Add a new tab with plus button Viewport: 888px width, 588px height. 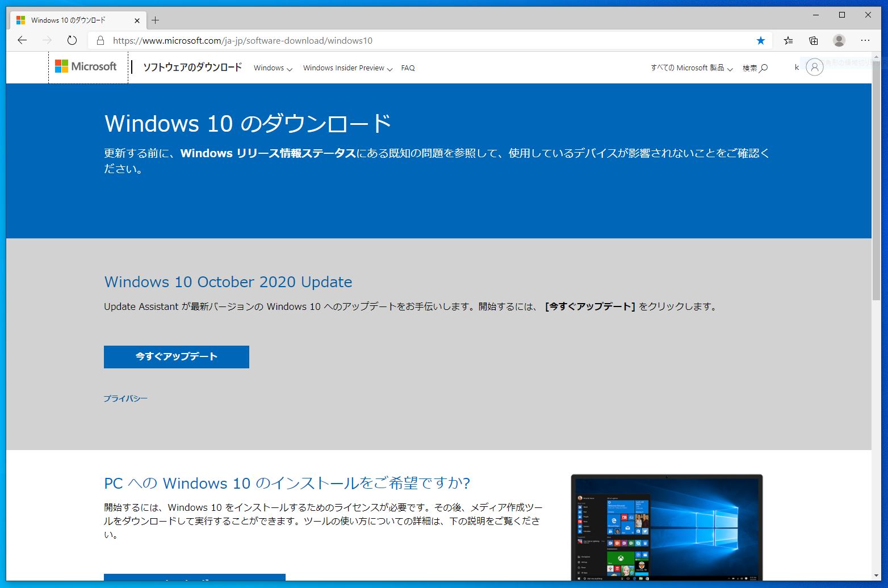pyautogui.click(x=155, y=20)
